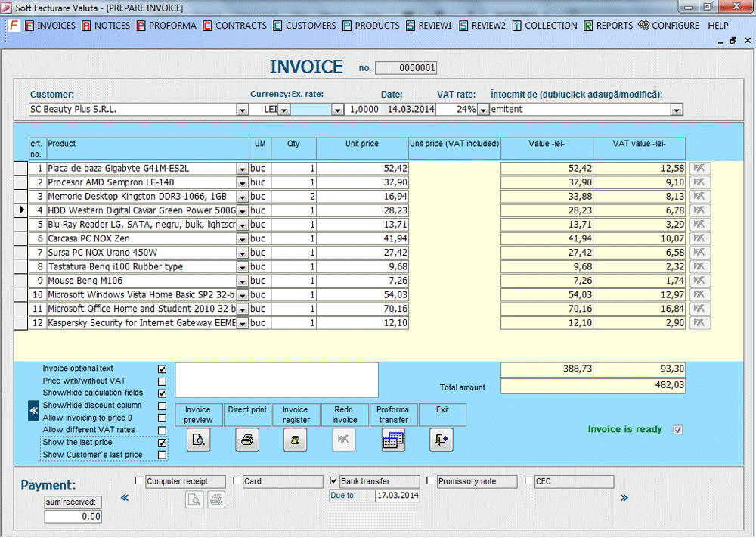The width and height of the screenshot is (756, 538).
Task: Click the Due to date field
Action: [x=398, y=496]
